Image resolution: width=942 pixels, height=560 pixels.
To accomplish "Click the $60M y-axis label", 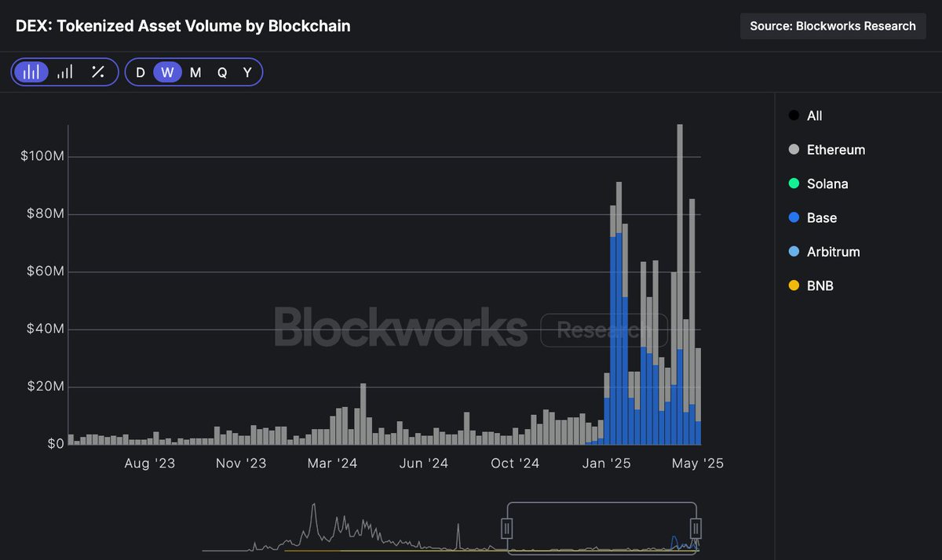I will click(x=45, y=272).
